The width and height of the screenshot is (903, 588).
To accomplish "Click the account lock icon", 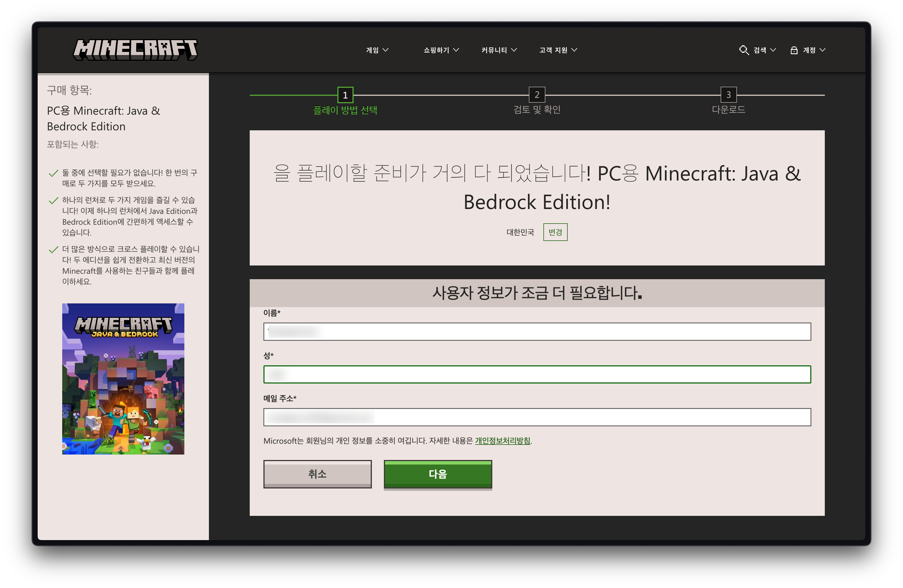I will (794, 50).
